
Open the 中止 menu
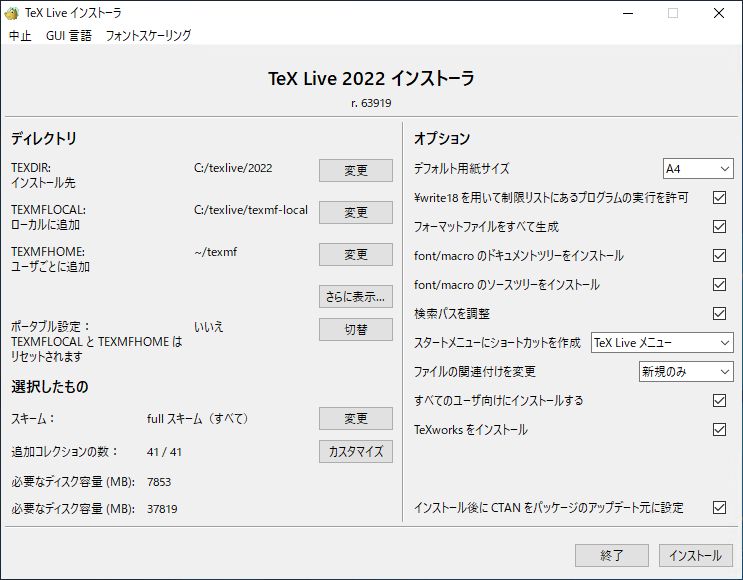click(20, 36)
